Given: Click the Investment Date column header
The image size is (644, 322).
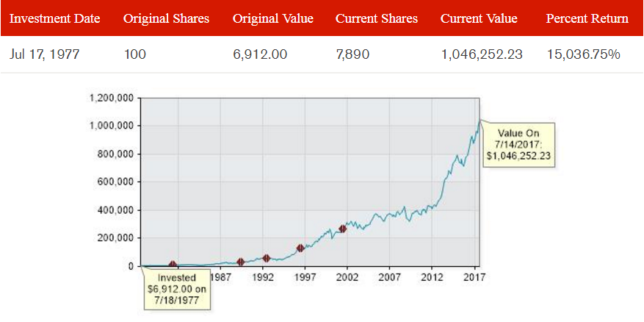Looking at the screenshot, I should tap(55, 18).
